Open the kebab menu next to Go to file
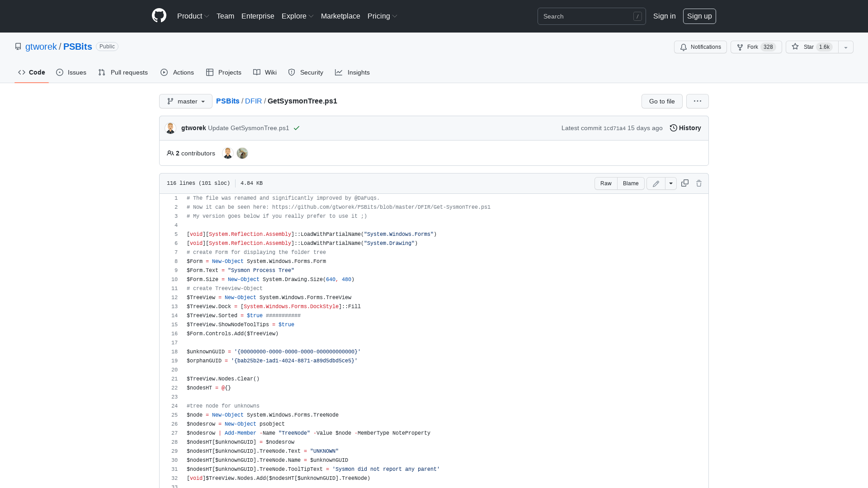Viewport: 868px width, 488px height. (697, 101)
